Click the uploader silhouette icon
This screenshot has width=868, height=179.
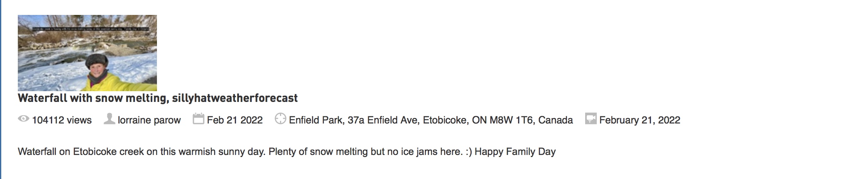[x=109, y=119]
